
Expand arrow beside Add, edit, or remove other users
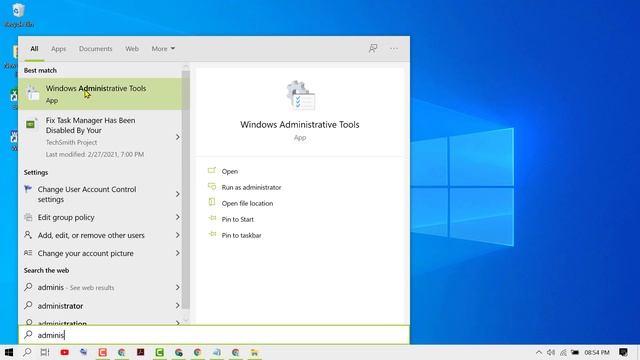178,235
